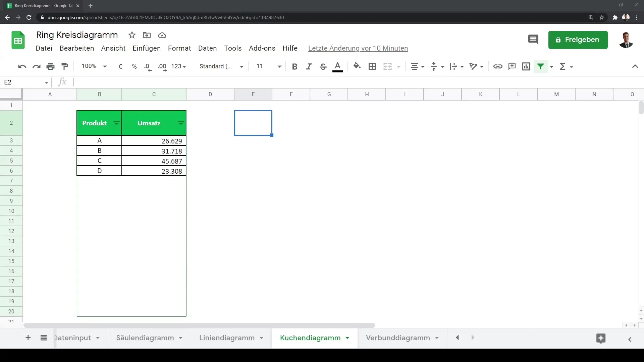
Task: Format as currency with the euro icon
Action: pos(120,66)
